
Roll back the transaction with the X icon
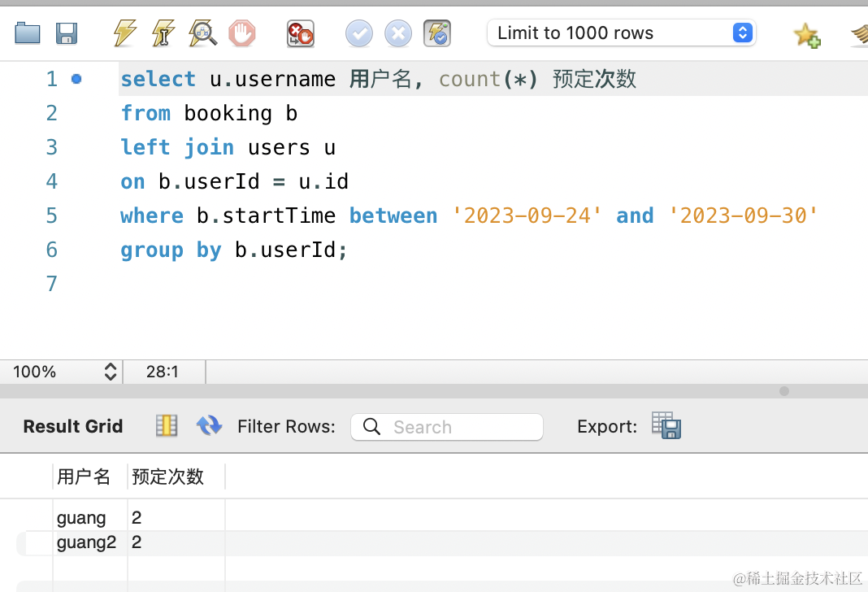pos(398,34)
